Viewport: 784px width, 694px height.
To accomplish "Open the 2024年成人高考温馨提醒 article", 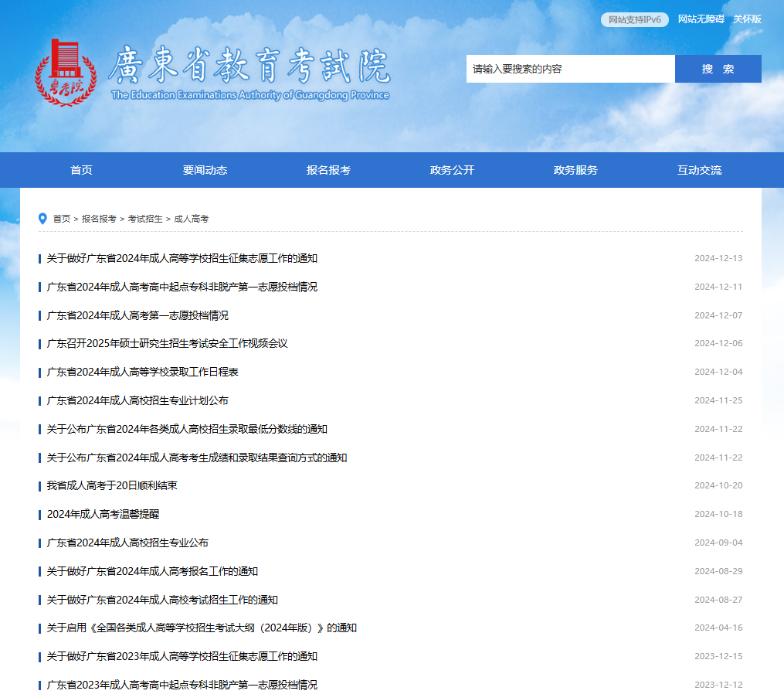I will pyautogui.click(x=103, y=514).
